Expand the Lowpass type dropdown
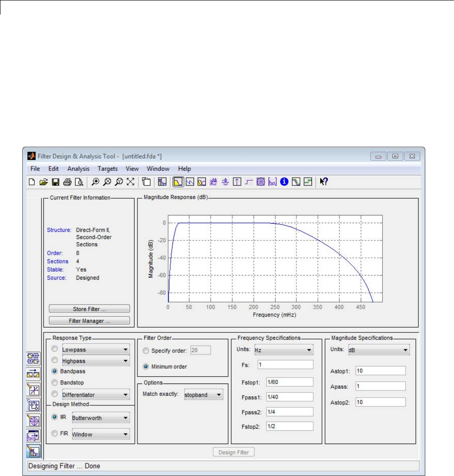This screenshot has width=454, height=476. point(96,349)
